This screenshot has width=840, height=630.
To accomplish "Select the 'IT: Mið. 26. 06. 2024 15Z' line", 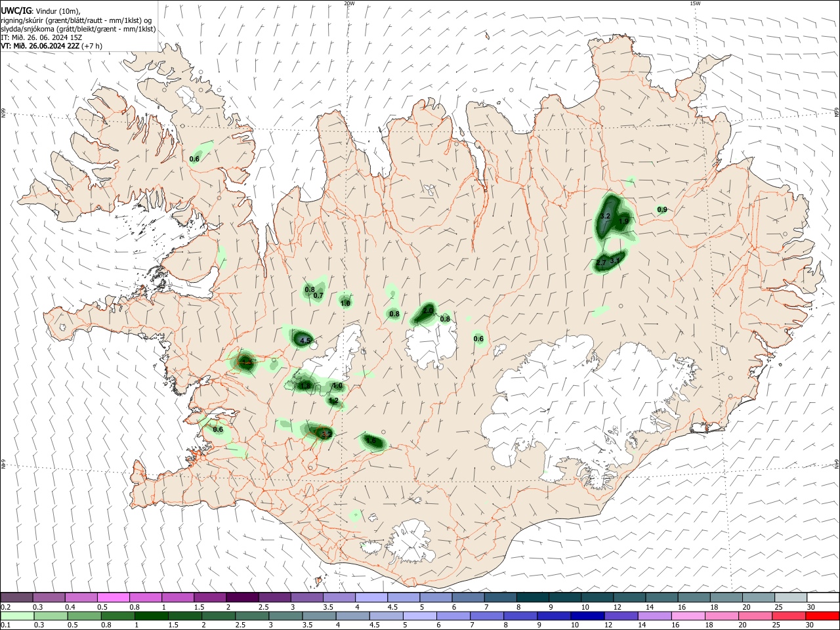I will coord(41,37).
